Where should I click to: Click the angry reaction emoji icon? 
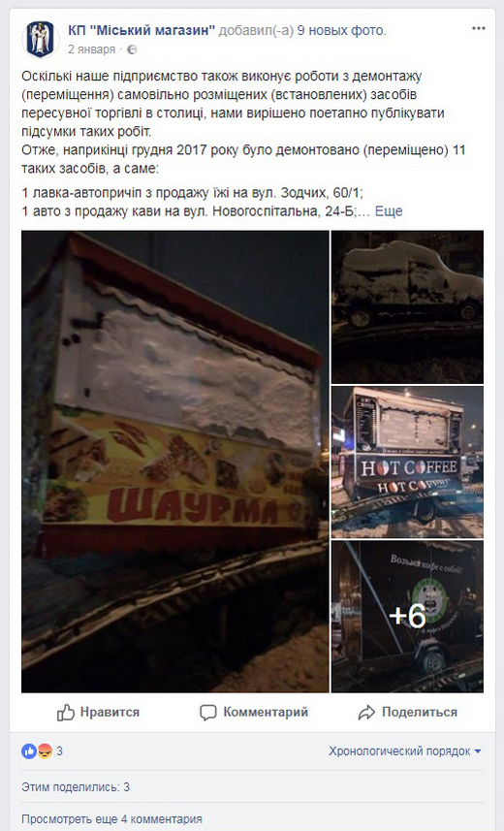point(45,751)
